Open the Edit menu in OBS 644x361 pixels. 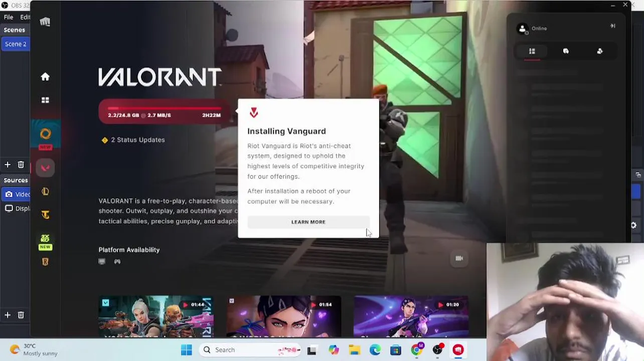pos(25,17)
